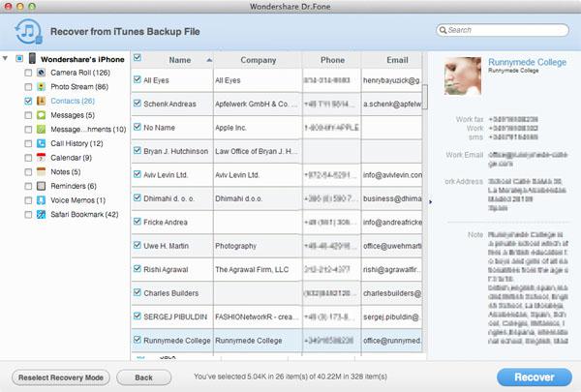The width and height of the screenshot is (581, 392).
Task: Select the SERGEJ PIBULDIN row
Action: (276, 317)
